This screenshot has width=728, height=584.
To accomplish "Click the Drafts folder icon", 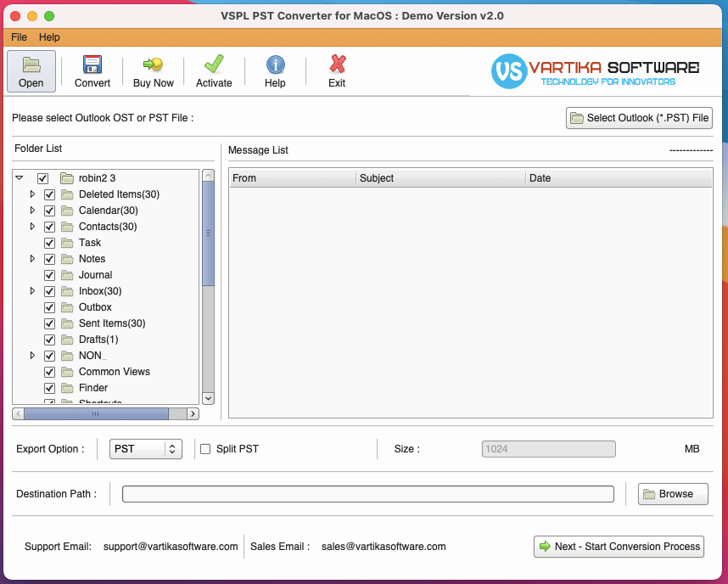I will pos(67,340).
